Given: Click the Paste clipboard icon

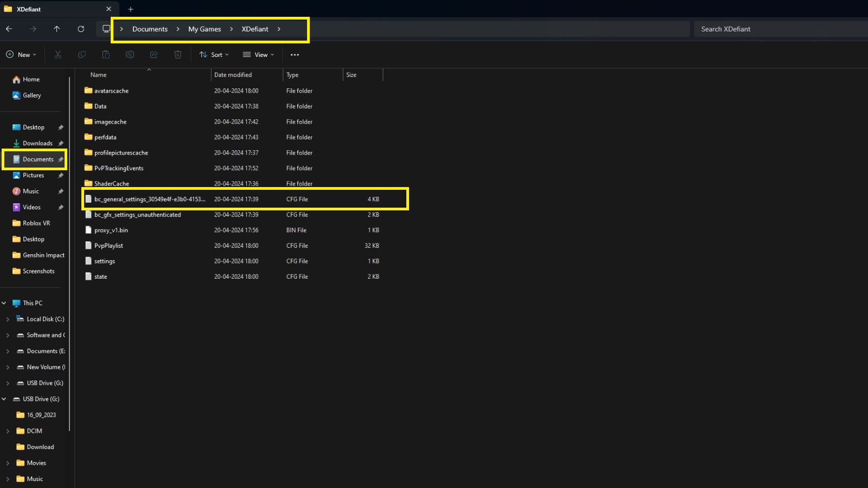Looking at the screenshot, I should pyautogui.click(x=106, y=55).
